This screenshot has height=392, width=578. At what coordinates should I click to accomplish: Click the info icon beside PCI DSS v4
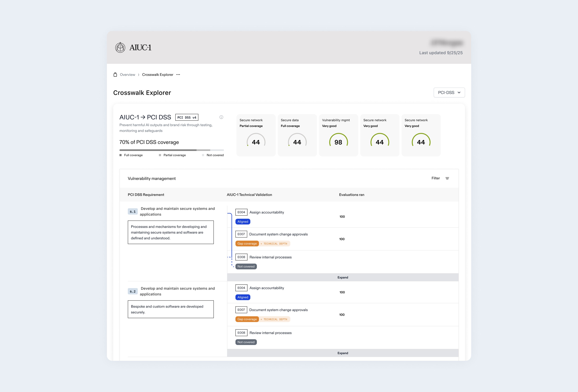221,117
